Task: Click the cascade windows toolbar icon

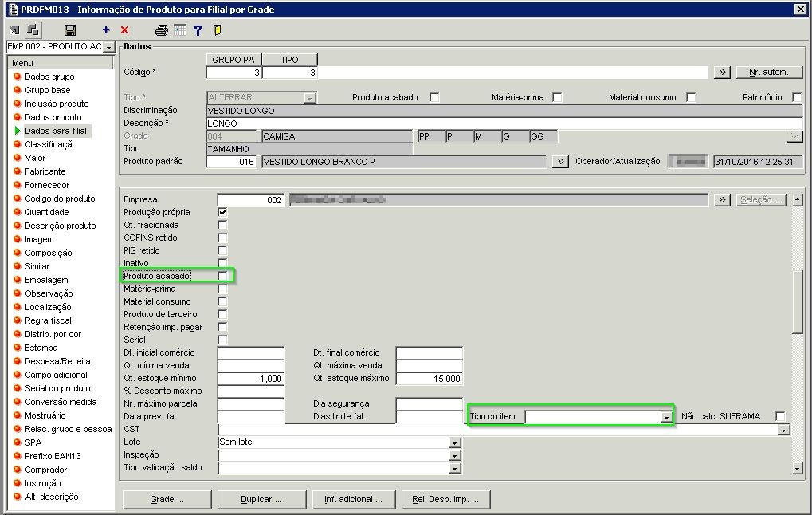Action: tap(33, 30)
